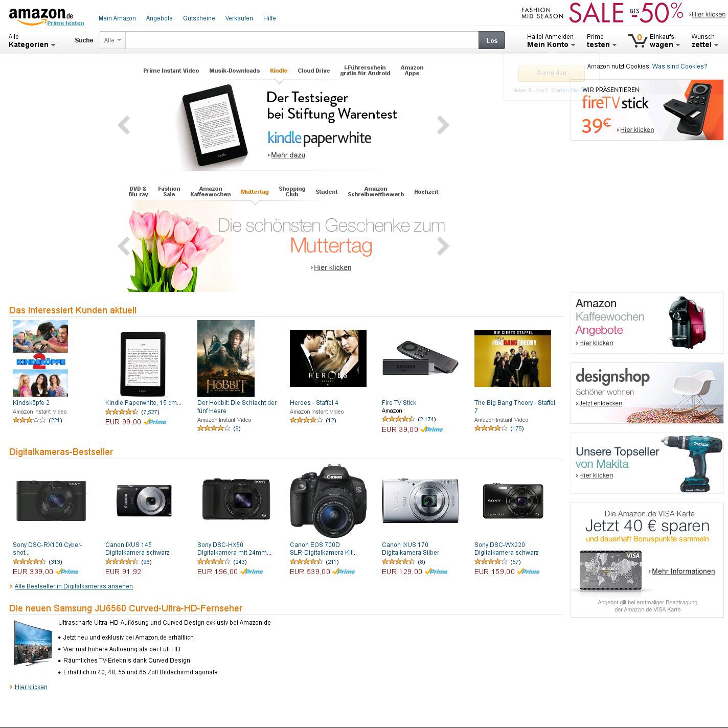Open the Fire TV Stick product image
The height and width of the screenshot is (728, 728).
pos(420,358)
